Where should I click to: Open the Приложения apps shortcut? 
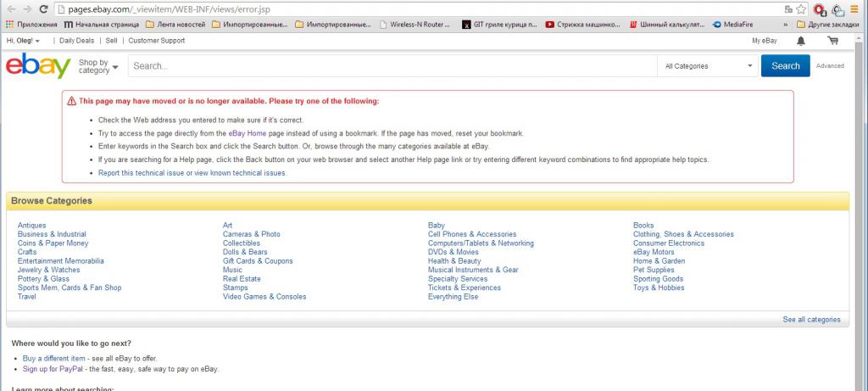(x=31, y=25)
